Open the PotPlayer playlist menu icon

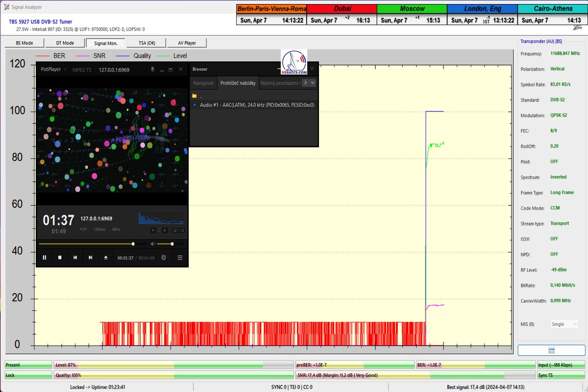click(x=180, y=258)
